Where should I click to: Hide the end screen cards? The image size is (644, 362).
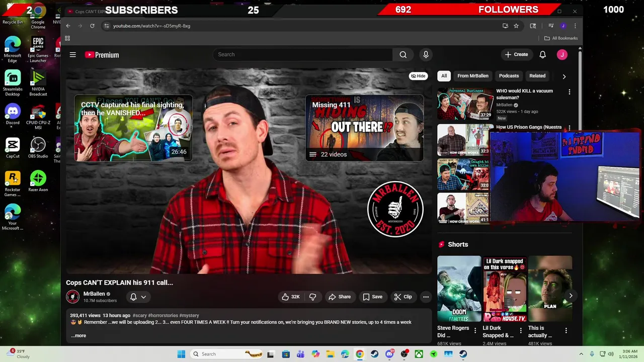click(418, 76)
